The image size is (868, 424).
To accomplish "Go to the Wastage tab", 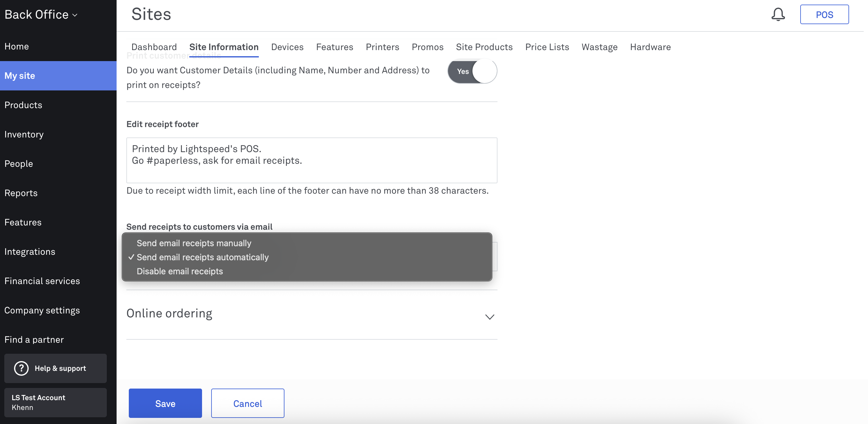I will tap(599, 47).
